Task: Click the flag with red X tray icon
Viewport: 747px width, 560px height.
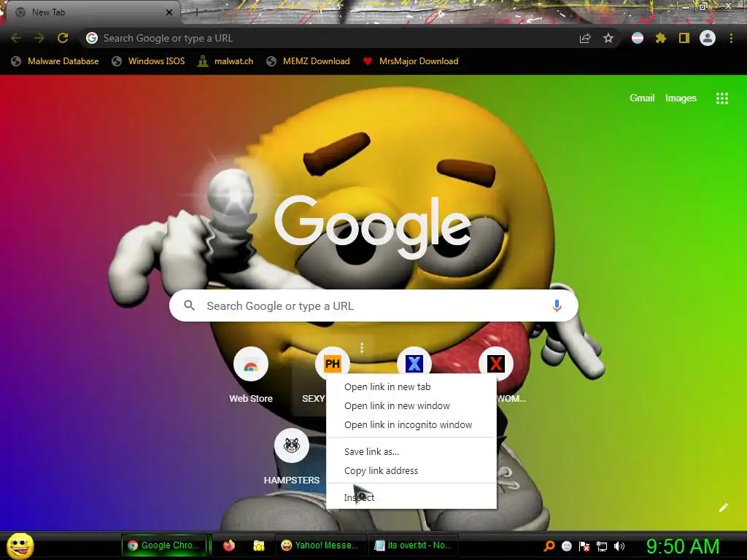Action: click(584, 545)
